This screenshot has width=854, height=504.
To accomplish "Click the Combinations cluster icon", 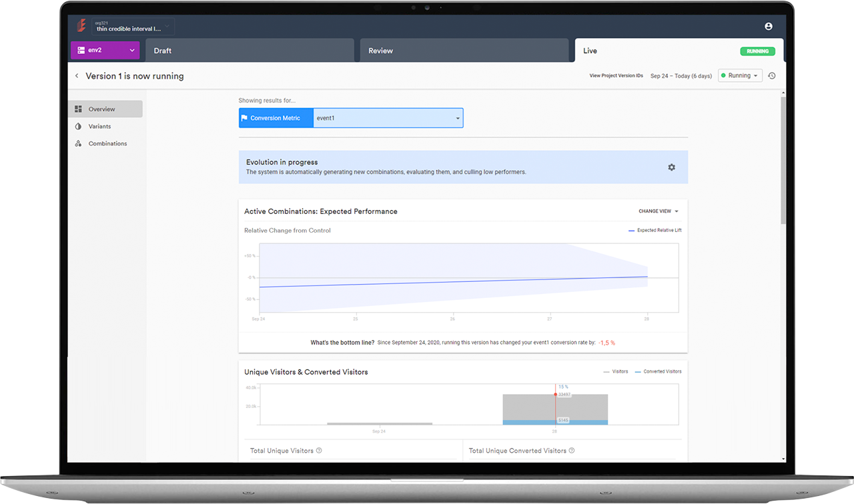I will pos(78,143).
